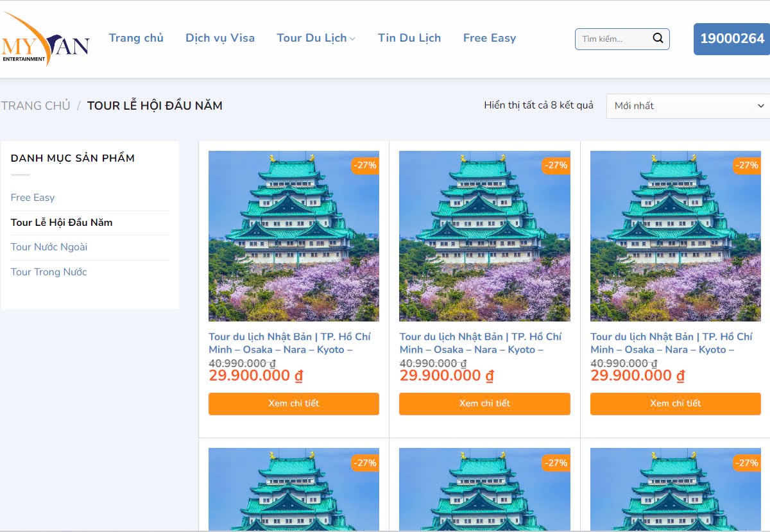Viewport: 770px width, 532px height.
Task: Open the middle castle thumbnail in the second row
Action: [x=484, y=489]
